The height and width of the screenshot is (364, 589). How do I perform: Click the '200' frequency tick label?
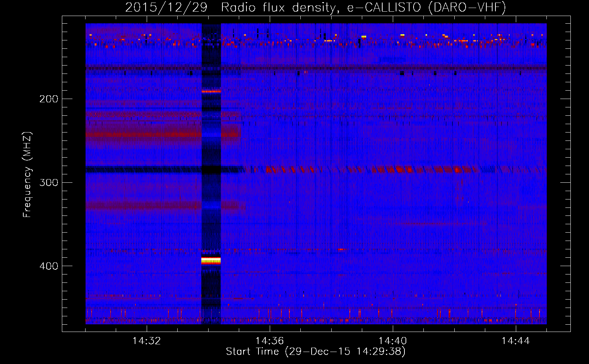[x=49, y=99]
